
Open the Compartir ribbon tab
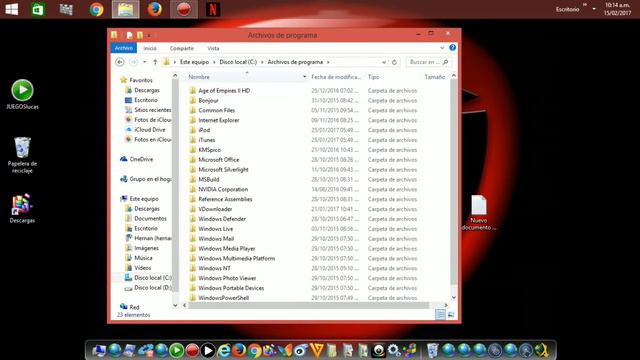[182, 48]
